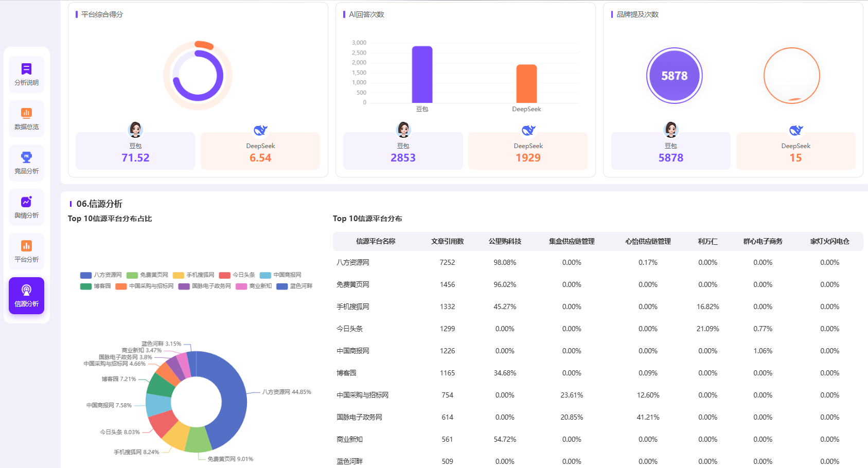This screenshot has width=868, height=468.
Task: Click the purple 5878 circle gauge
Action: (674, 76)
